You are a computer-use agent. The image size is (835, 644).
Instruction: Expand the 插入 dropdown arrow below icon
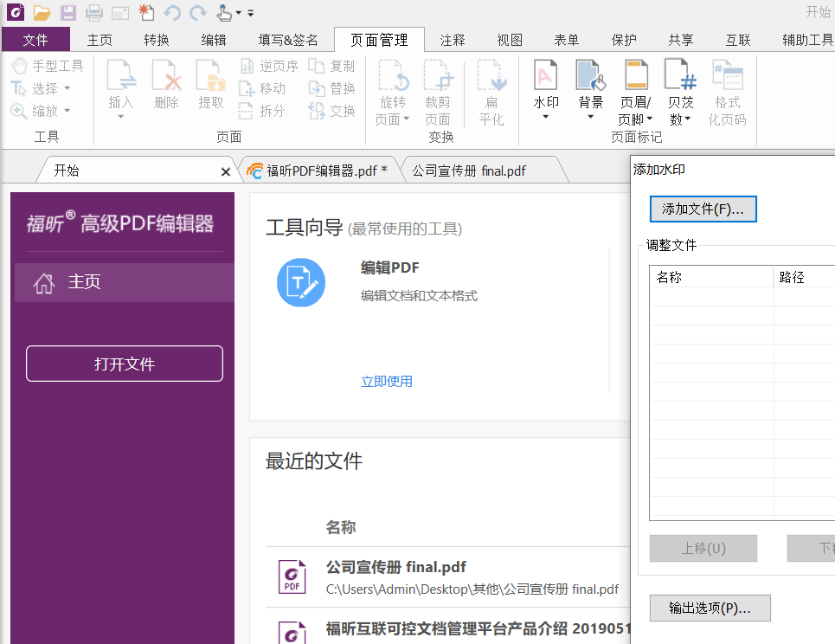[x=121, y=117]
